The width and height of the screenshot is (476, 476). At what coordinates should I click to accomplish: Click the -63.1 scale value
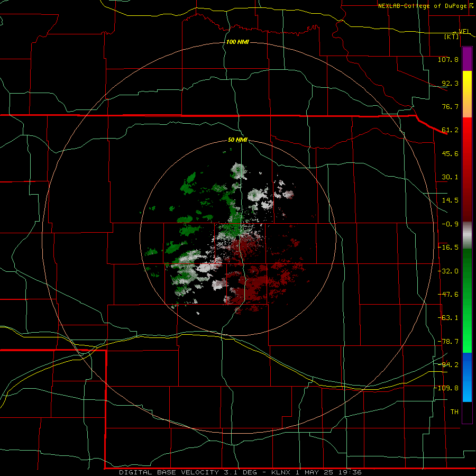tap(448, 318)
